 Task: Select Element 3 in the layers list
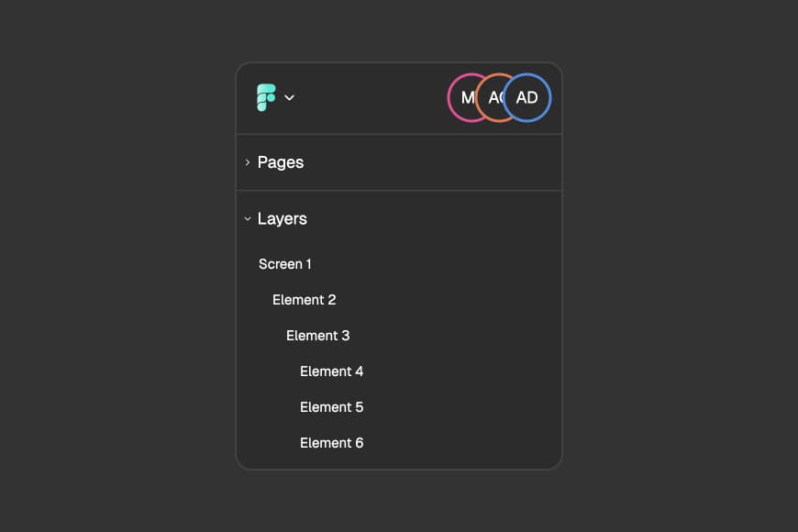click(318, 336)
